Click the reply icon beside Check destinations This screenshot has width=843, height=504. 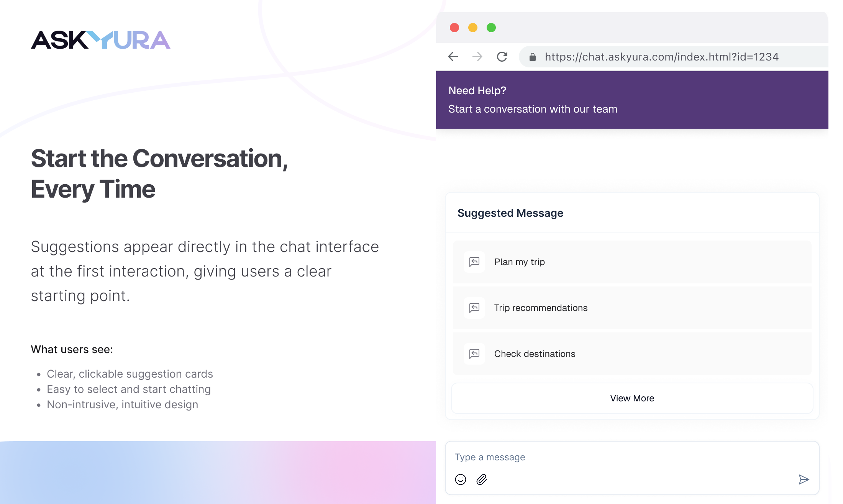pyautogui.click(x=474, y=354)
